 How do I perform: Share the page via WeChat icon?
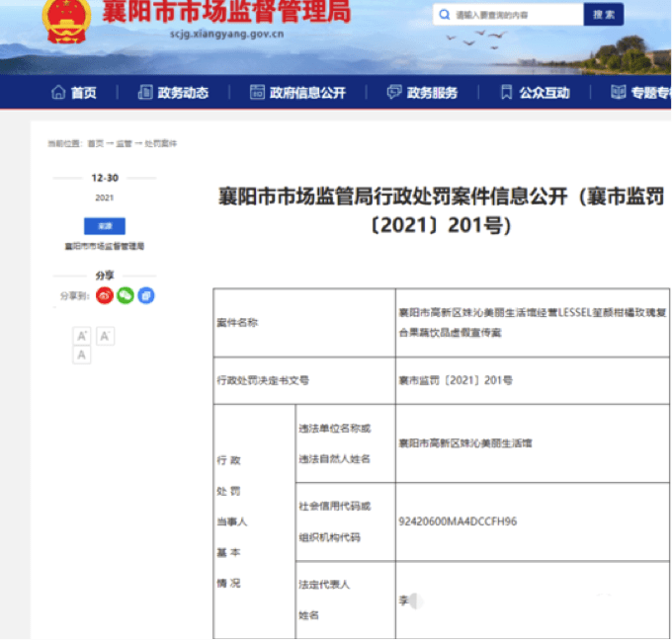click(x=126, y=295)
